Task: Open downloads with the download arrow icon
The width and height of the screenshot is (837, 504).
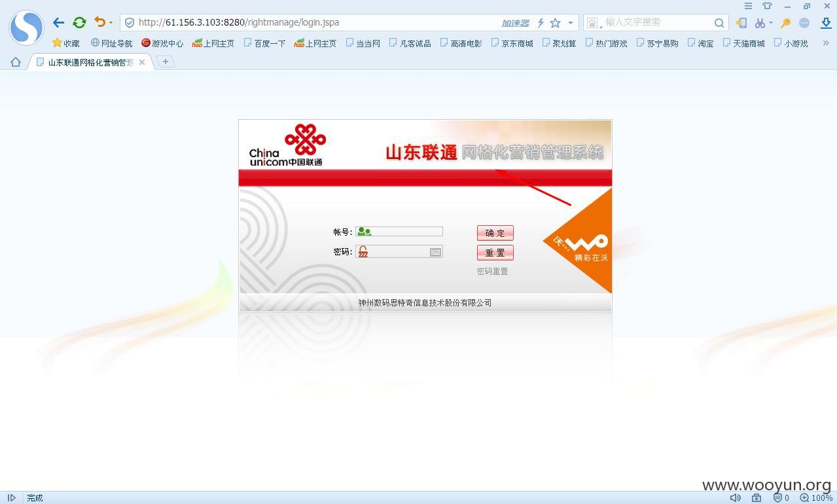Action: click(x=826, y=23)
